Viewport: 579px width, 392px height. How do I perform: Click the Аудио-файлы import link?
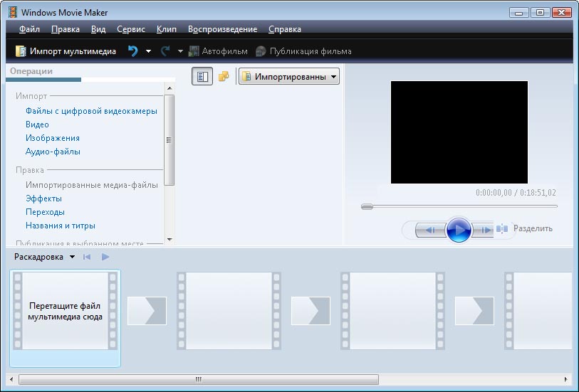(53, 152)
